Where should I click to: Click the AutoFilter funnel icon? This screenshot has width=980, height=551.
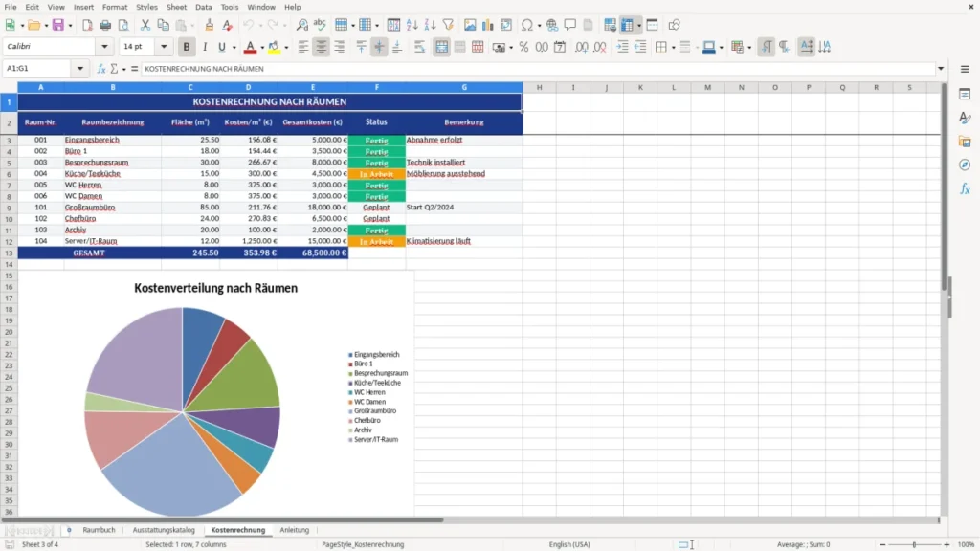[x=448, y=25]
